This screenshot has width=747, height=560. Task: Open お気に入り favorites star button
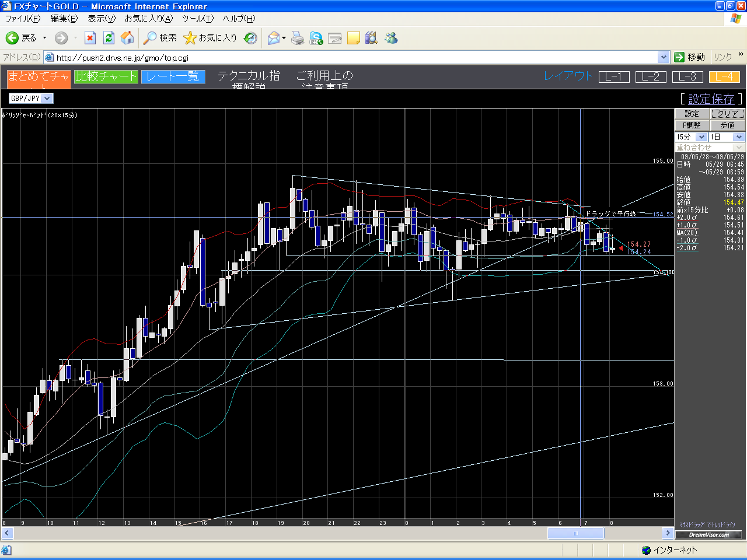(210, 38)
